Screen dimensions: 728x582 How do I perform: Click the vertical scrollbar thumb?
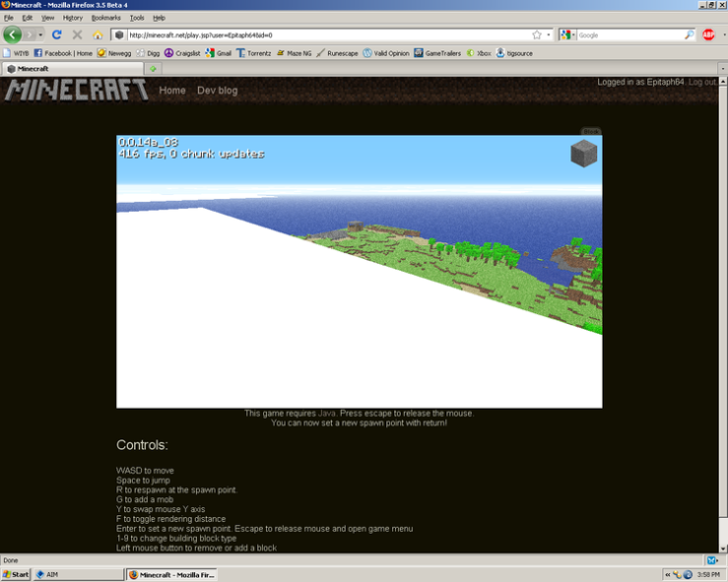tap(723, 301)
